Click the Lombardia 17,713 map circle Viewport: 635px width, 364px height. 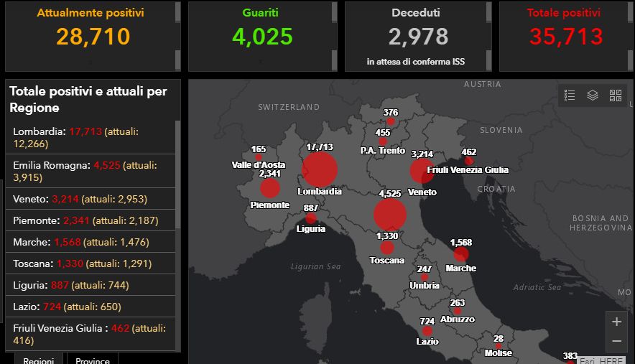coord(320,169)
